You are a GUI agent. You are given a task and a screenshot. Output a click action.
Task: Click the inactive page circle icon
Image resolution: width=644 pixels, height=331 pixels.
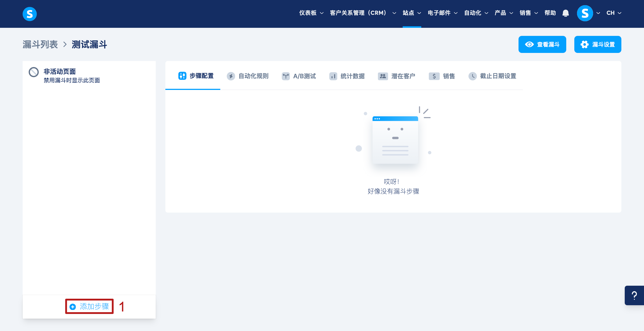(34, 72)
